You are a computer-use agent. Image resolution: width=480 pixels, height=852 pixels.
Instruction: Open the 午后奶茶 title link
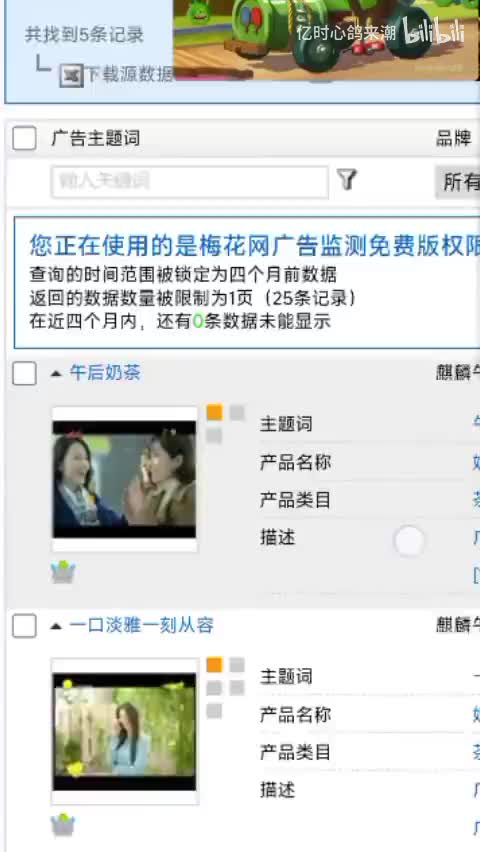105,373
